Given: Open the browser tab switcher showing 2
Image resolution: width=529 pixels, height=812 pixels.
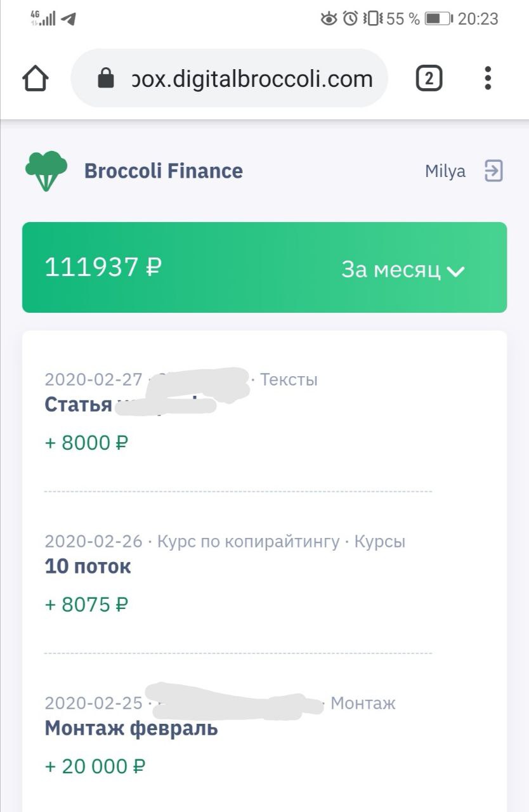Looking at the screenshot, I should pos(429,79).
